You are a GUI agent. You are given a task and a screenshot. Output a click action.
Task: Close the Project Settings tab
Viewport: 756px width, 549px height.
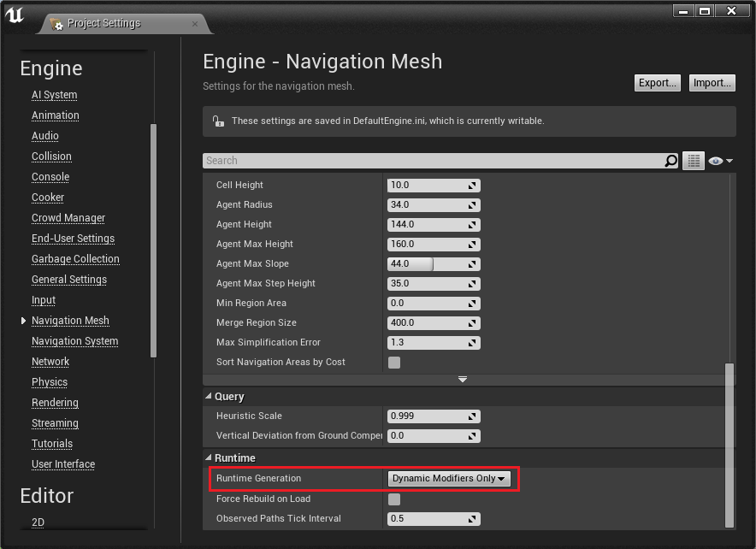tap(195, 24)
